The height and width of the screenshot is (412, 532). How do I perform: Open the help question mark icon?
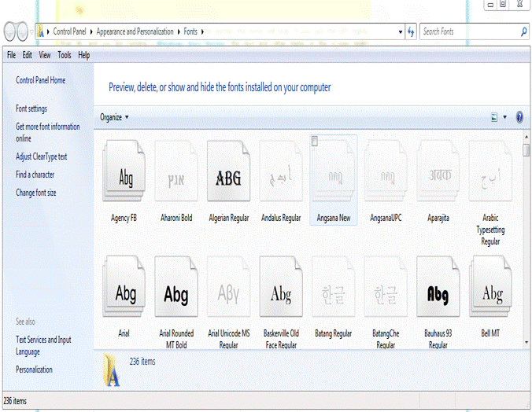[x=519, y=117]
